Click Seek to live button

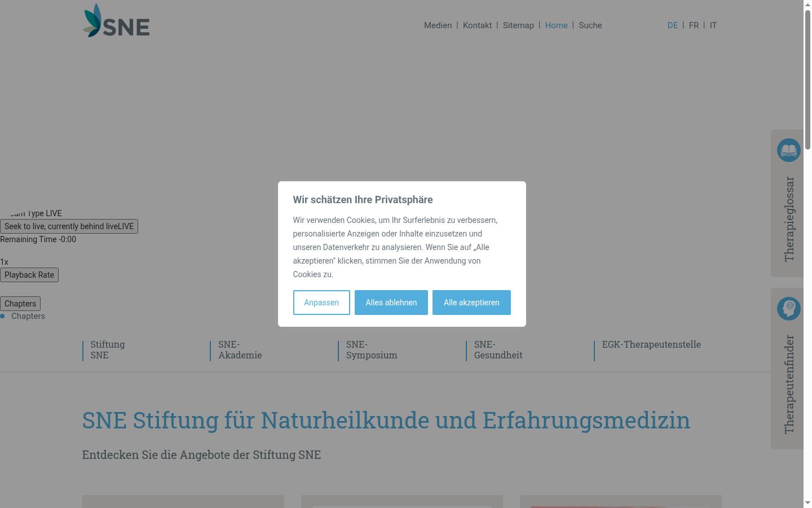click(x=69, y=226)
